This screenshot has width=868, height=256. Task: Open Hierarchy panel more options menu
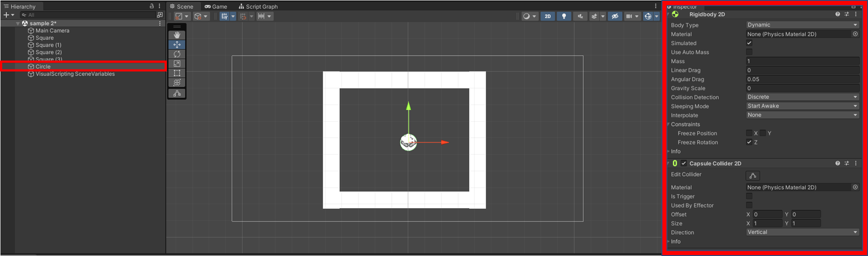[160, 6]
